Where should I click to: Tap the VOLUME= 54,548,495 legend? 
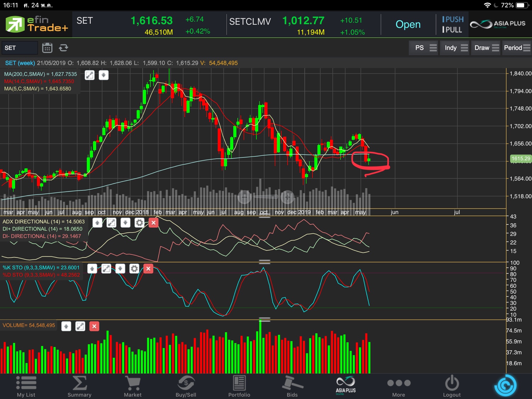pos(29,325)
